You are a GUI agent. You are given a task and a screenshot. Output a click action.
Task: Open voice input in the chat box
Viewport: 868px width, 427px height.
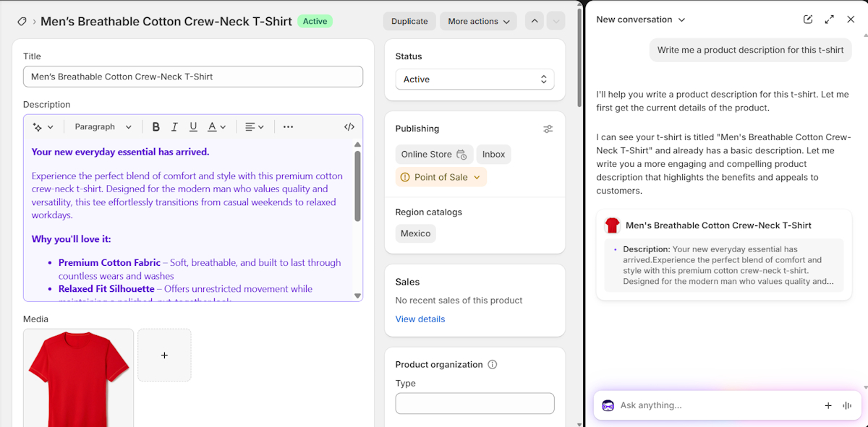point(846,405)
